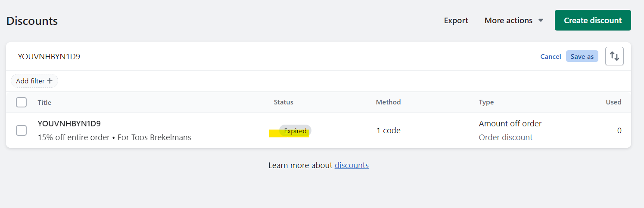The image size is (644, 208).
Task: Focus the search field containing YOUVNHBYN1D9
Action: tap(258, 56)
